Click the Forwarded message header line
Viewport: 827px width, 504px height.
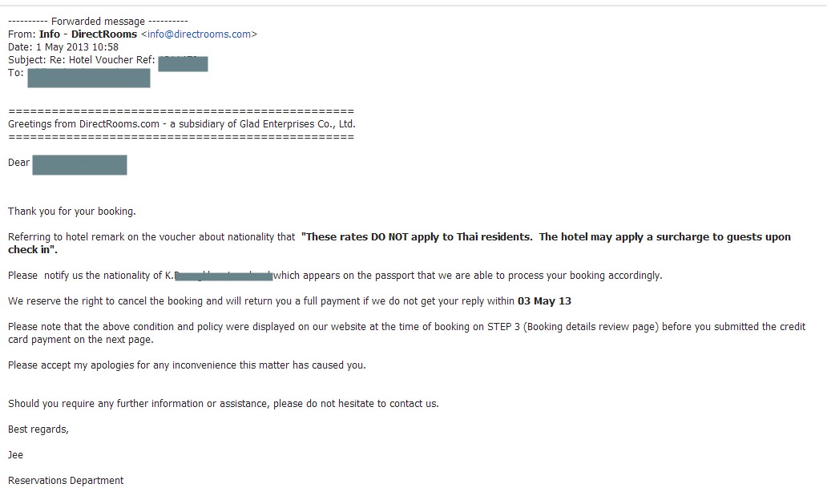(98, 21)
